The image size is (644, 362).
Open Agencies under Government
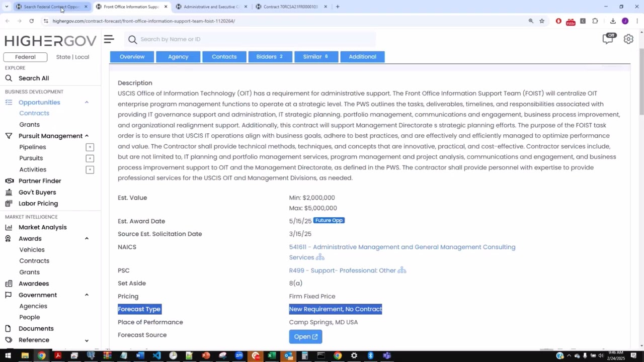33,306
